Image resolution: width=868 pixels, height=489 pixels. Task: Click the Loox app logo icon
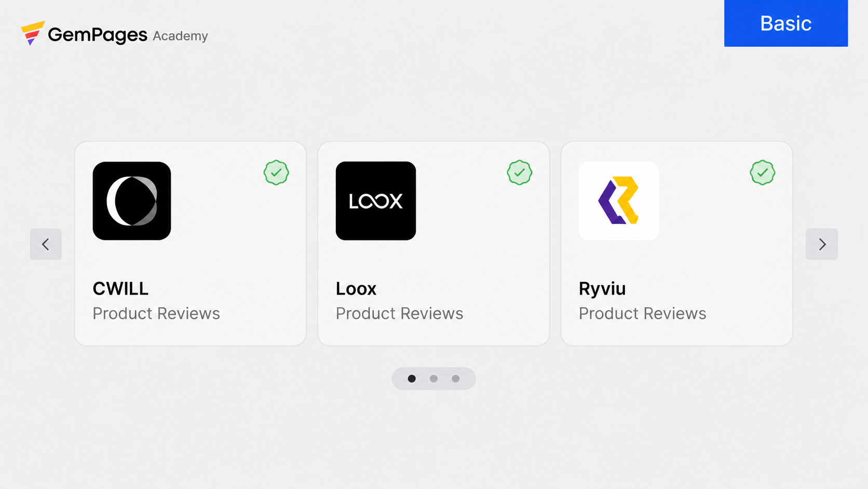click(376, 201)
